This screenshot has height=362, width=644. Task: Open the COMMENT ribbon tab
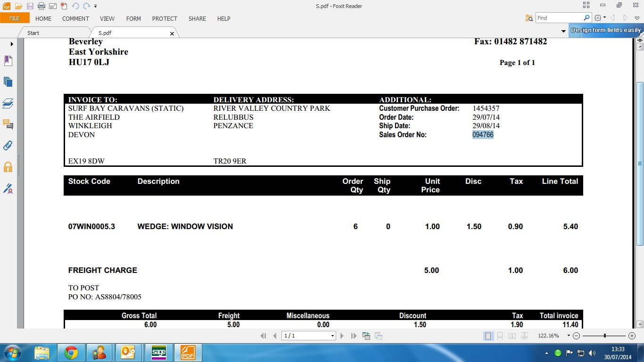[75, 19]
